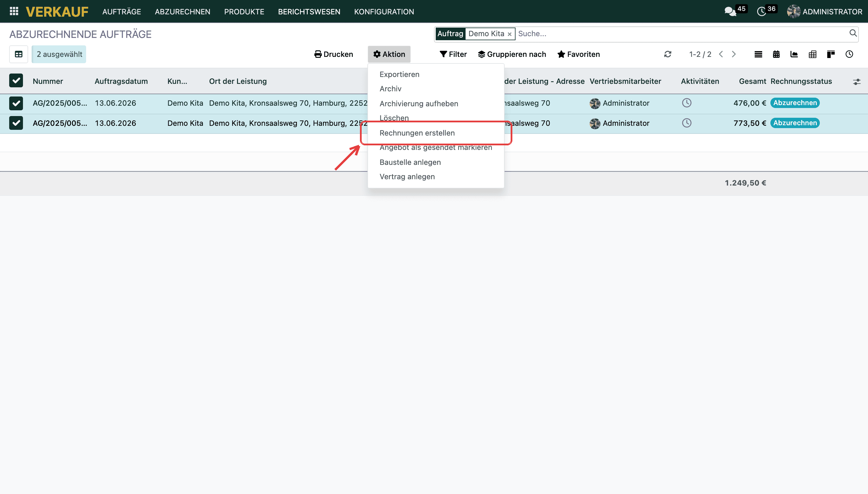Viewport: 868px width, 494px height.
Task: Switch to graph view icon
Action: coord(794,54)
